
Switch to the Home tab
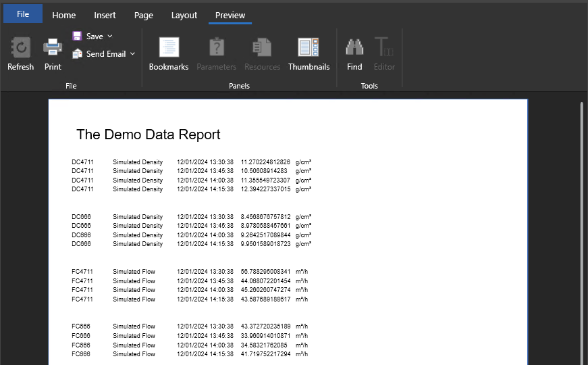coord(63,16)
